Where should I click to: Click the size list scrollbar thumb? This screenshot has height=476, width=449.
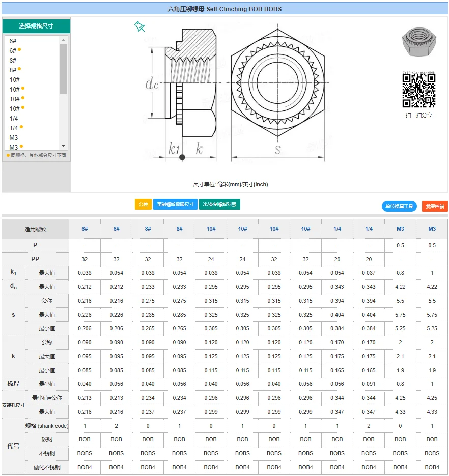(63, 69)
